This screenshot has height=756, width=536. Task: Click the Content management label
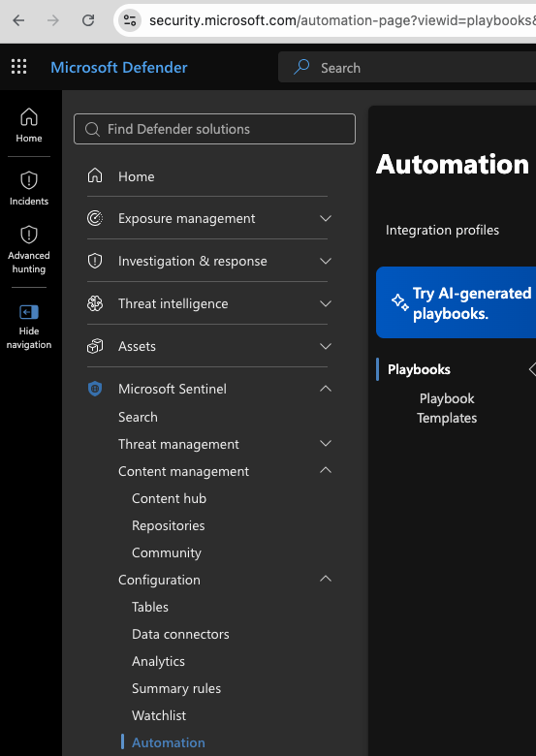(x=183, y=471)
